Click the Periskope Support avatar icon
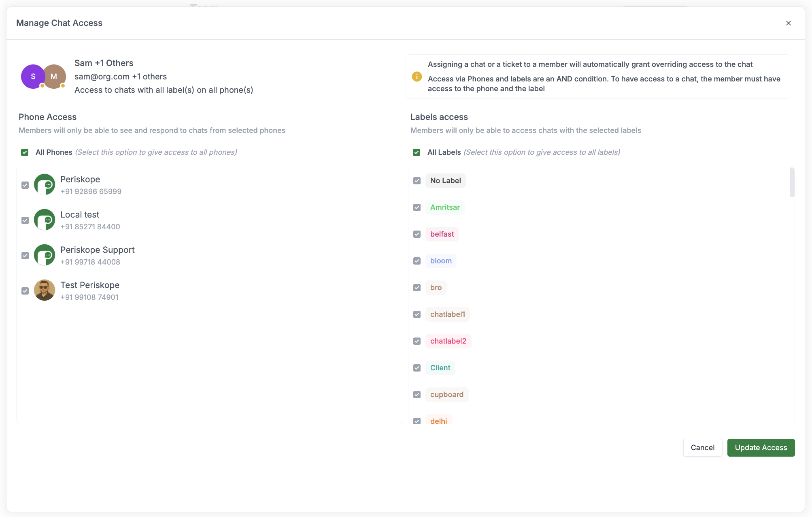 coord(45,255)
